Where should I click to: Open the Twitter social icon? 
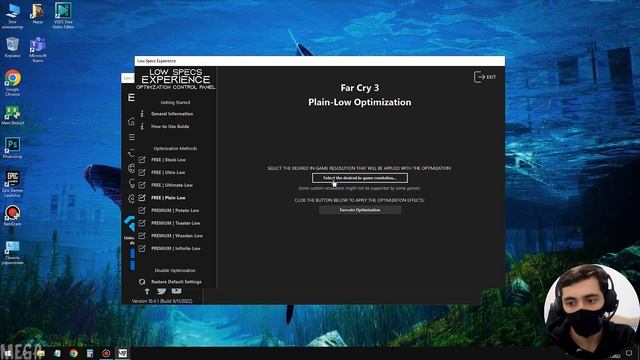162,291
